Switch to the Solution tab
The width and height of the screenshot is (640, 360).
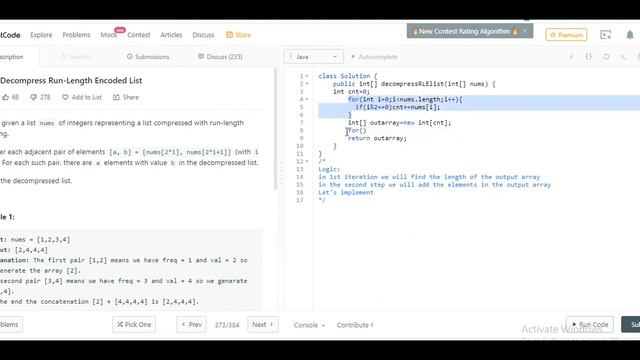pyautogui.click(x=76, y=57)
